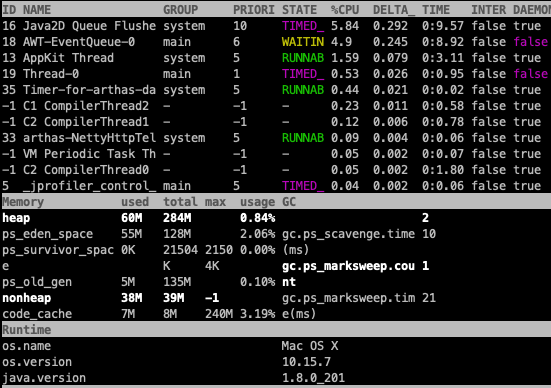Click CPU value 5.84
551x388 pixels.
point(345,26)
